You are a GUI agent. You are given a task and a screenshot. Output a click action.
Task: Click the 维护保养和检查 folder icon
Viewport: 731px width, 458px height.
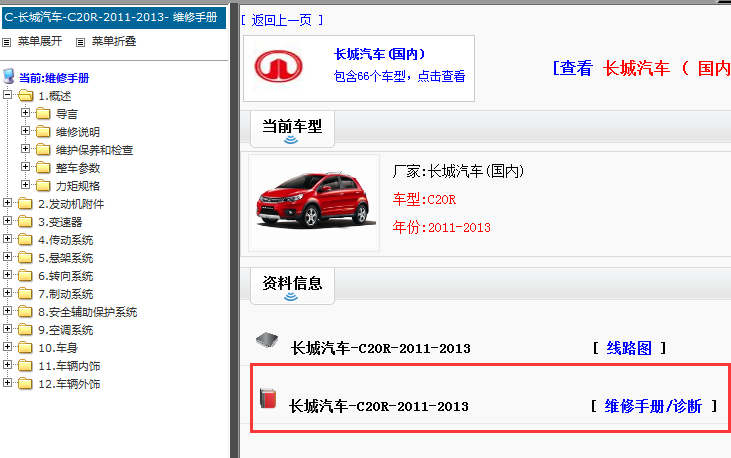pyautogui.click(x=43, y=150)
